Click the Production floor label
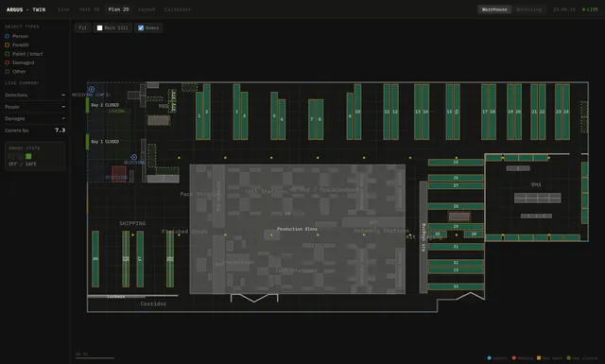The image size is (605, 364). pos(297,229)
